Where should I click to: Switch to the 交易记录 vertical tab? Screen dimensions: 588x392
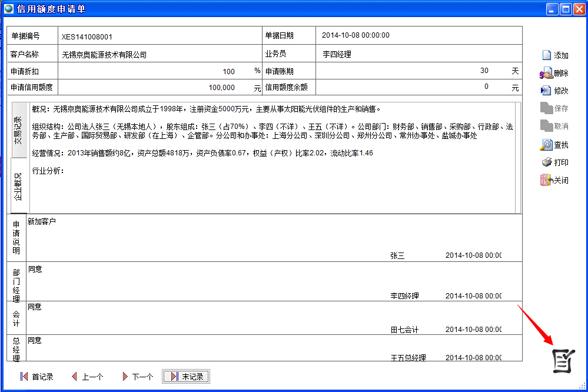[18, 130]
